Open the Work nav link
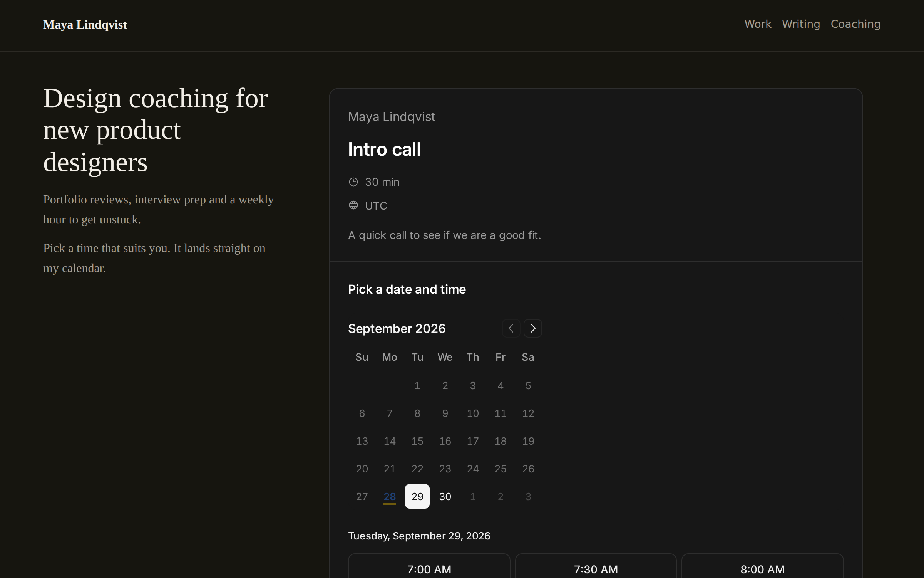This screenshot has height=578, width=924. (758, 24)
